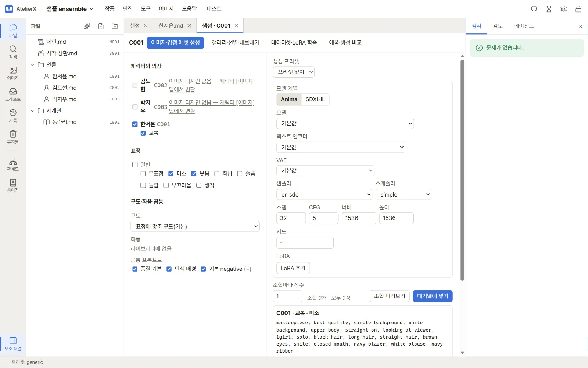Open the 이미지 menu in menu bar
Image resolution: width=588 pixels, height=368 pixels.
(166, 9)
